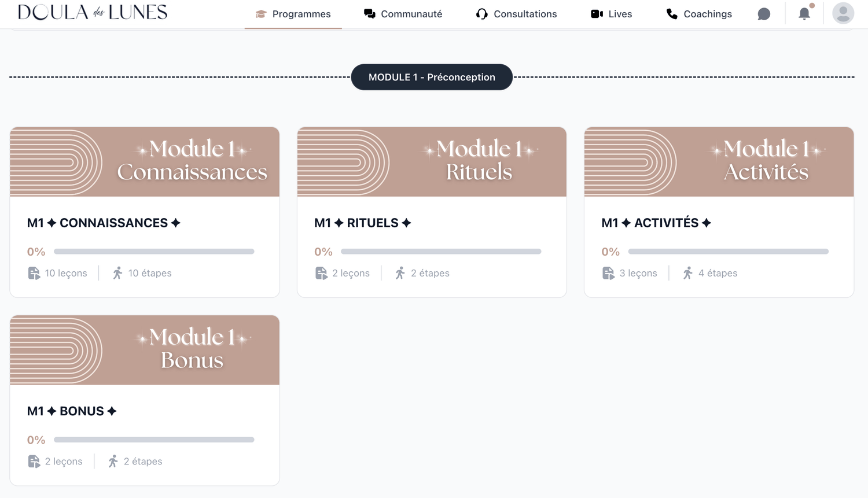Open the M1 Rituels course title
This screenshot has height=498, width=868.
tap(363, 223)
